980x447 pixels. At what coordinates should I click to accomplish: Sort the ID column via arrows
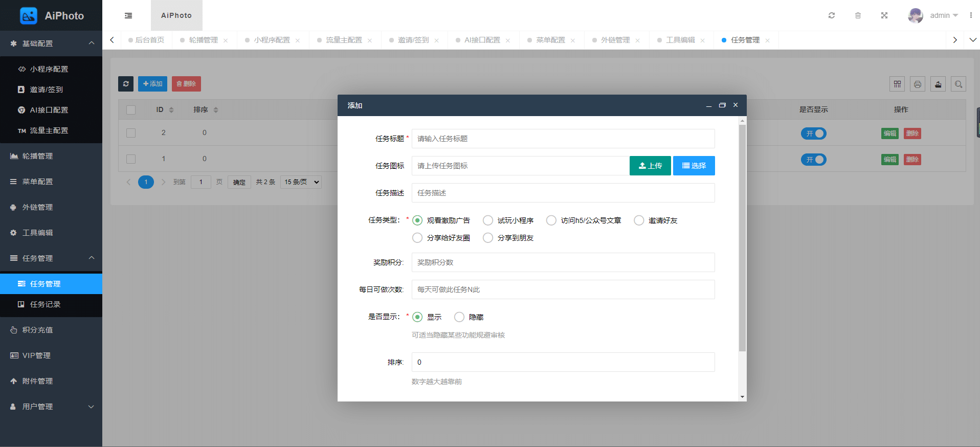[171, 110]
